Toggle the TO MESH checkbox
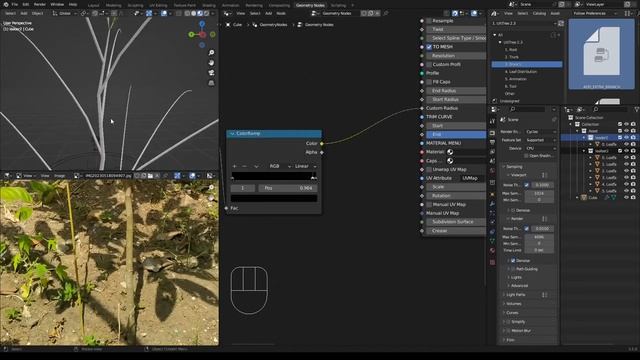Screen dimensions: 640x360 (429, 47)
